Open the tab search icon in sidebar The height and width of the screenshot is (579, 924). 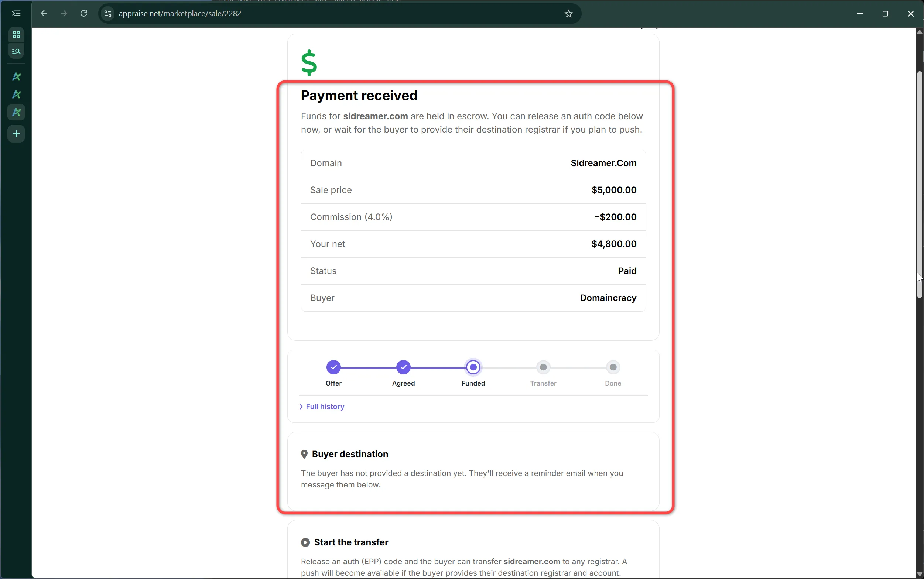[x=16, y=51]
